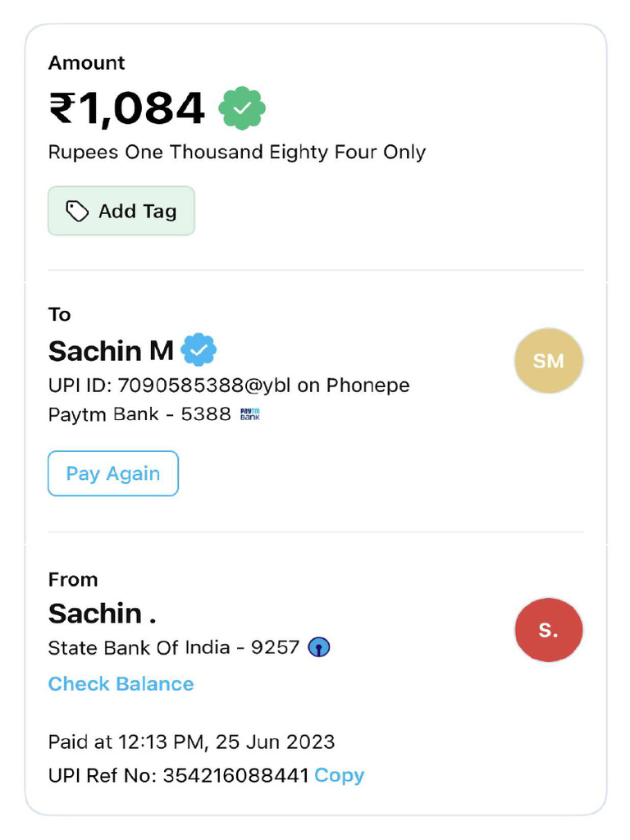Click the Paytm Bank logo icon
This screenshot has width=630, height=840.
pyautogui.click(x=249, y=414)
